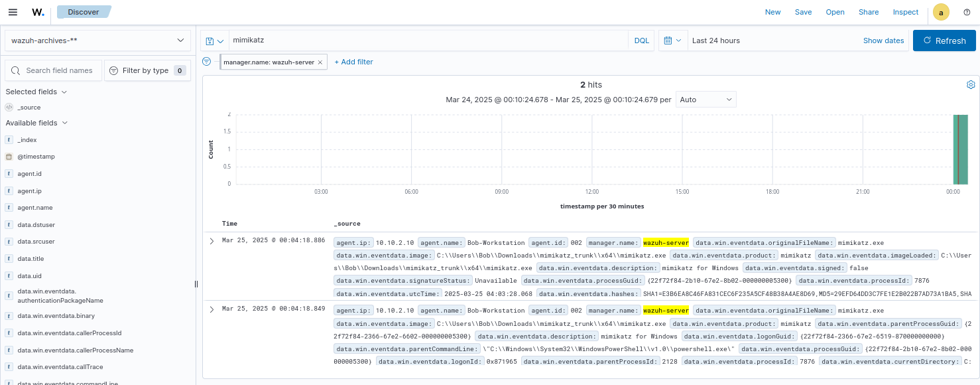Open the help icon in header
The image size is (980, 385).
point(966,12)
